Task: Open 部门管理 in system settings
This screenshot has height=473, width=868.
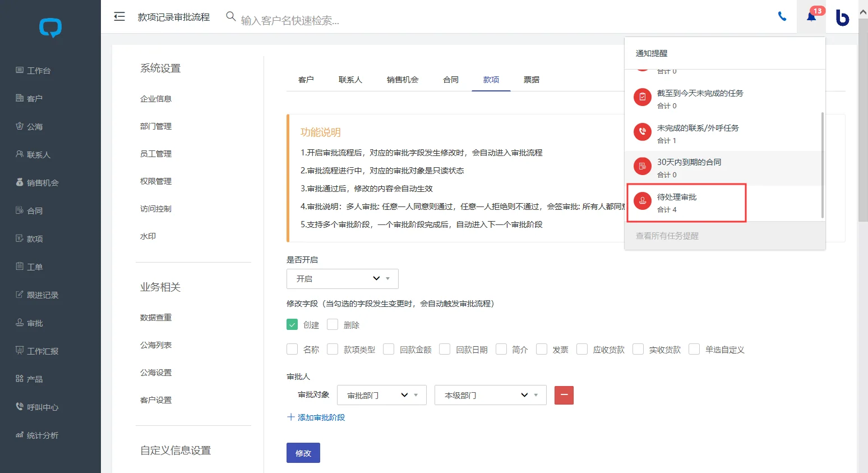Action: [x=156, y=126]
